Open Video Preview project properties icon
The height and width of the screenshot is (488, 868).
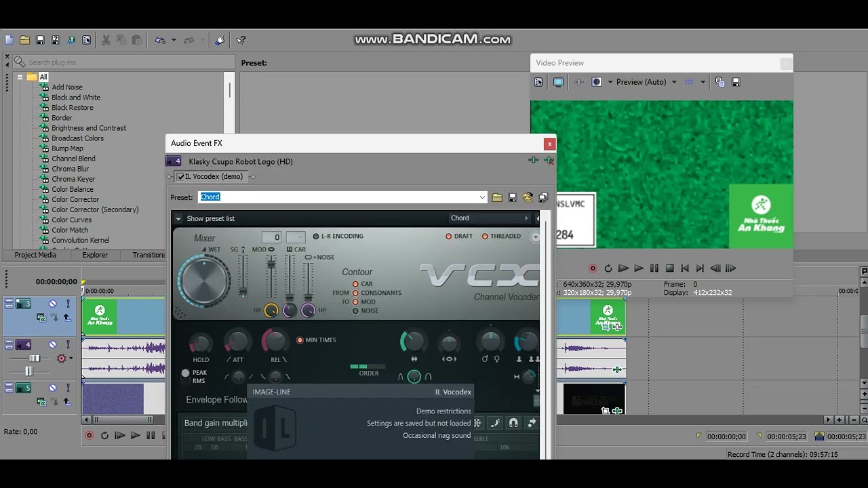click(x=538, y=82)
